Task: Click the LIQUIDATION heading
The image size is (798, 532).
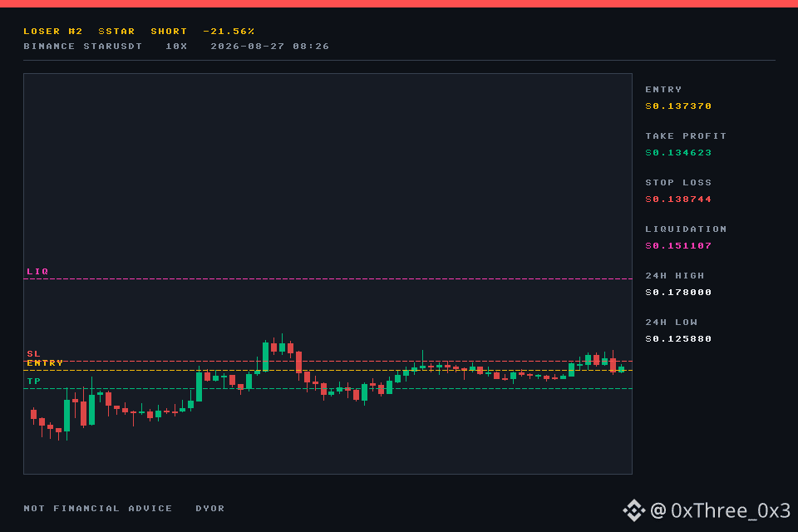Action: point(686,229)
